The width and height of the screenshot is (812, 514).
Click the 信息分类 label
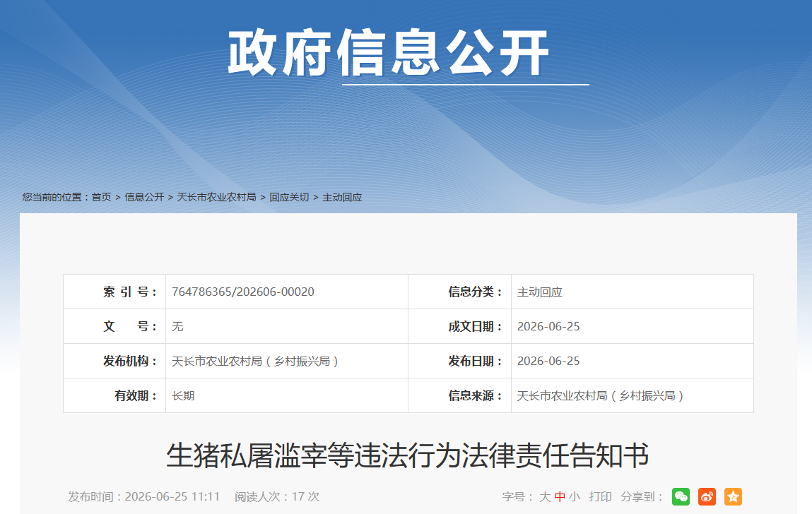[x=476, y=292]
